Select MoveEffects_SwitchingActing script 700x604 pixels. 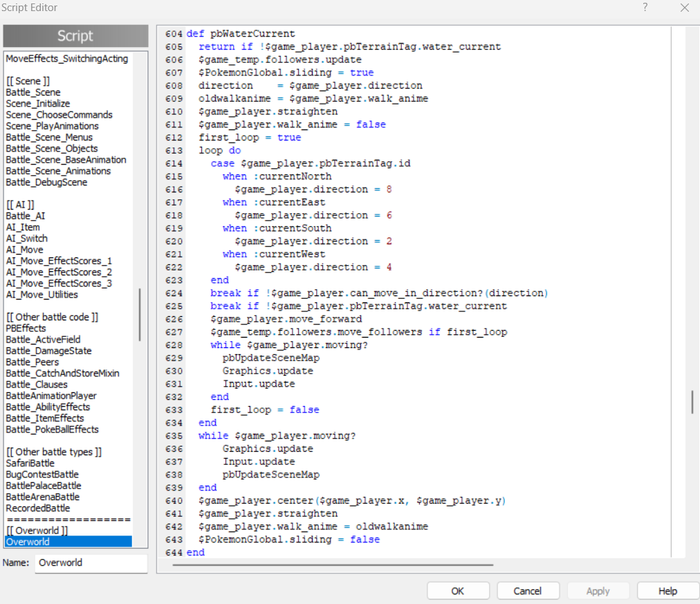click(67, 59)
